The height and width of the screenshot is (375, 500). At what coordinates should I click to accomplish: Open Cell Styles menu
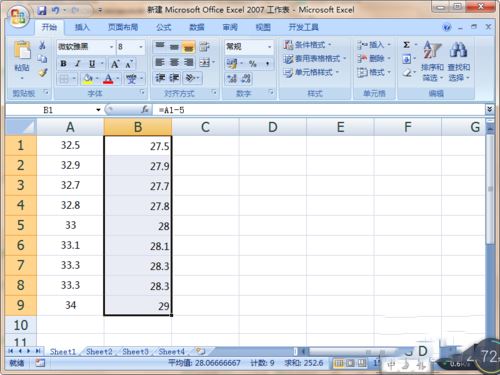[311, 72]
